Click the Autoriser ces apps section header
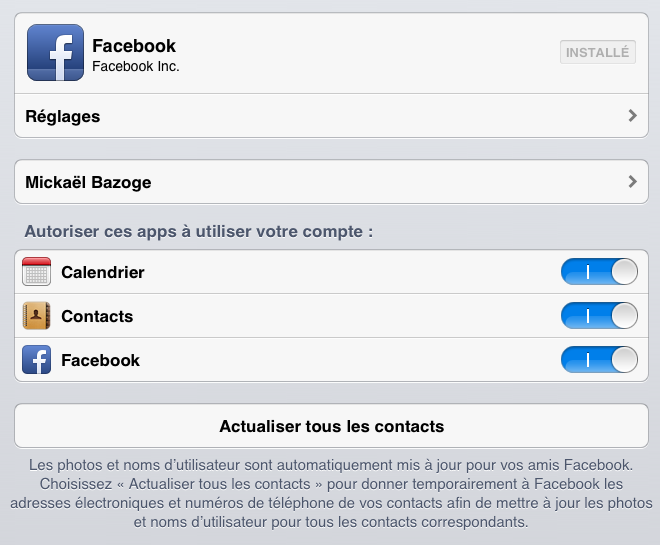 click(199, 231)
